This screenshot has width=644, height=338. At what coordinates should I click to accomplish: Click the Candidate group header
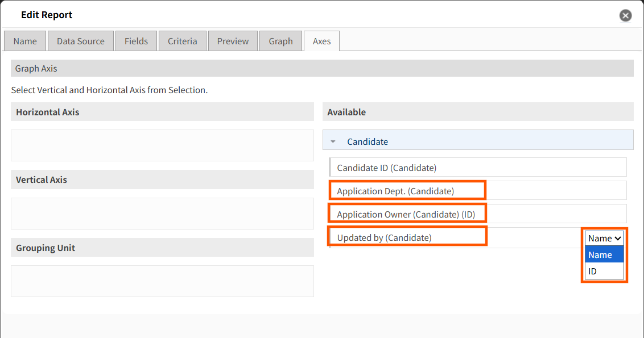click(x=478, y=140)
